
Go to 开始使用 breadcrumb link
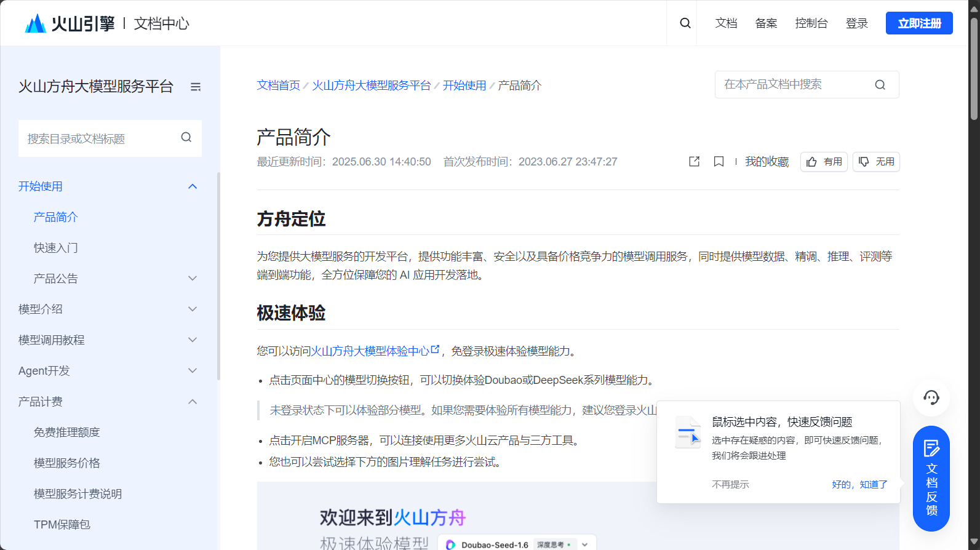coord(464,86)
